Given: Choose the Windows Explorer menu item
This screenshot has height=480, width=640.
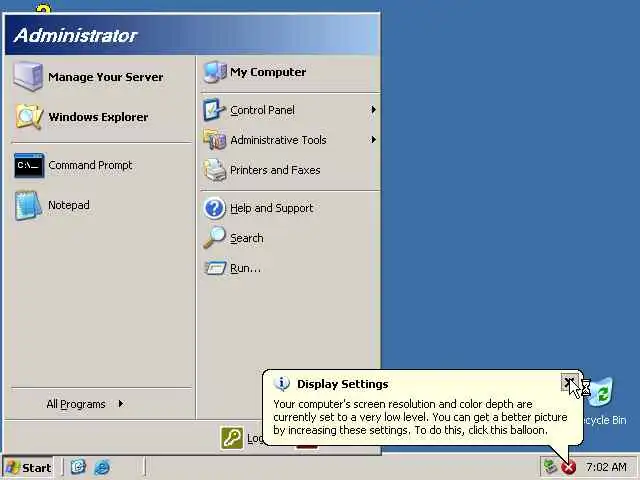Looking at the screenshot, I should pyautogui.click(x=102, y=117).
